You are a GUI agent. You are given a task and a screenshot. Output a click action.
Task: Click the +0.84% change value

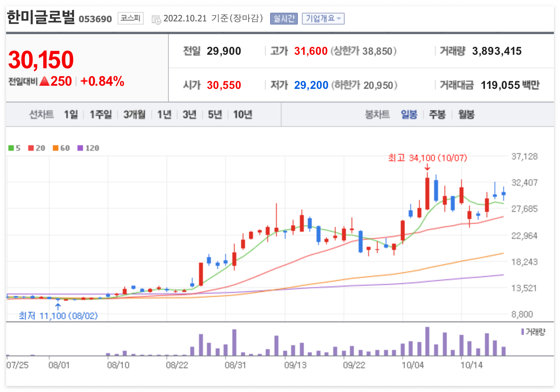[102, 81]
